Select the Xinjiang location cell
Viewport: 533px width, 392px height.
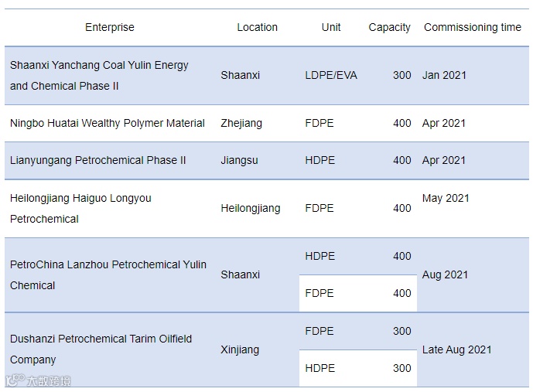click(240, 349)
